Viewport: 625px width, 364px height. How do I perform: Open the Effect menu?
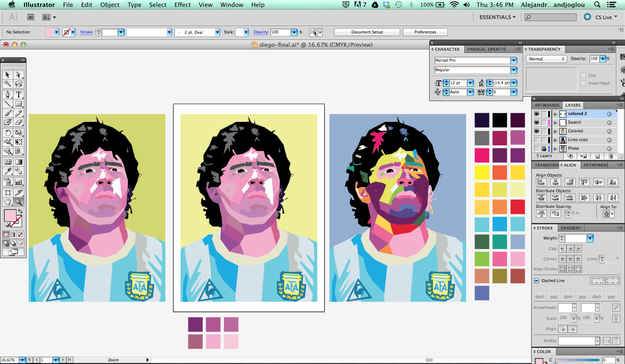click(x=182, y=5)
